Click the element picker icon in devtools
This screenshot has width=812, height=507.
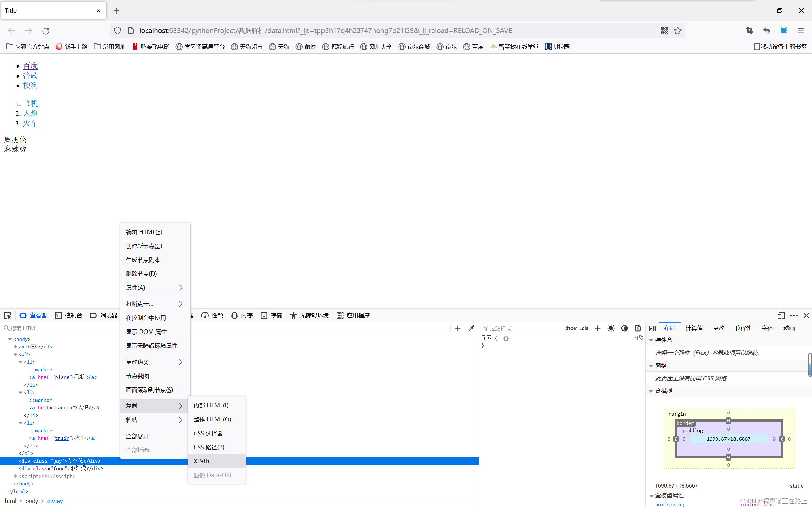tap(7, 315)
